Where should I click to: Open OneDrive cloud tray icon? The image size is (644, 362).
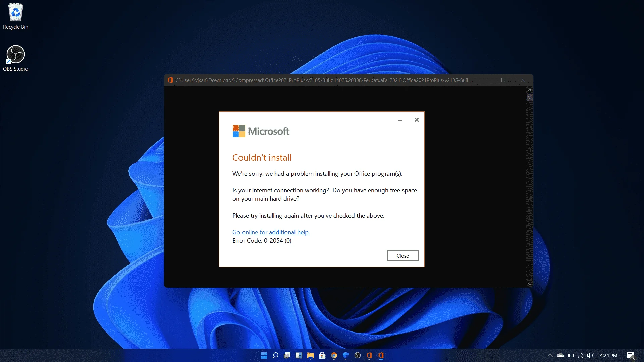pyautogui.click(x=560, y=355)
